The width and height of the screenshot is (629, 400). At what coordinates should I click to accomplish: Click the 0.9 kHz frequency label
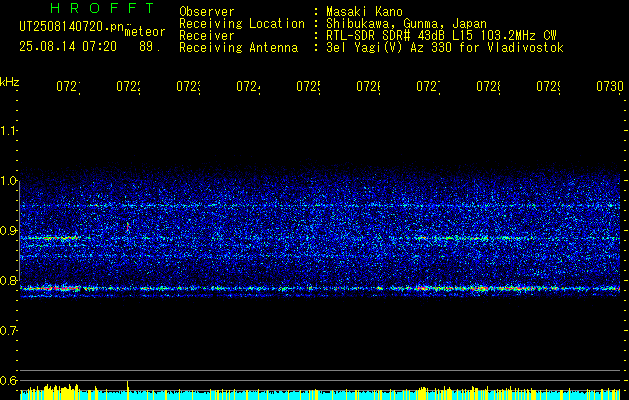[9, 231]
